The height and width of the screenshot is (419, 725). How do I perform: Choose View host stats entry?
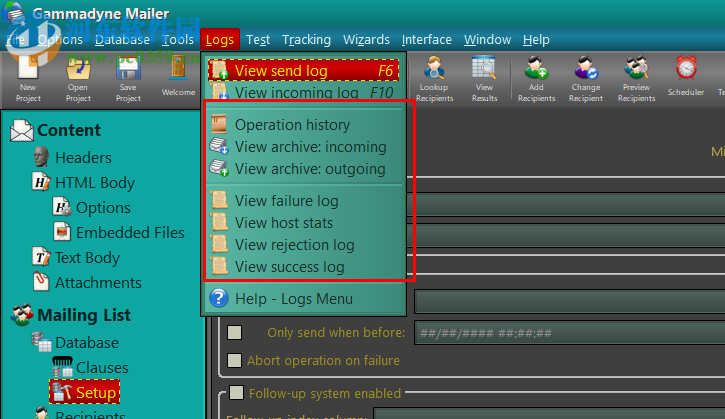(x=303, y=222)
